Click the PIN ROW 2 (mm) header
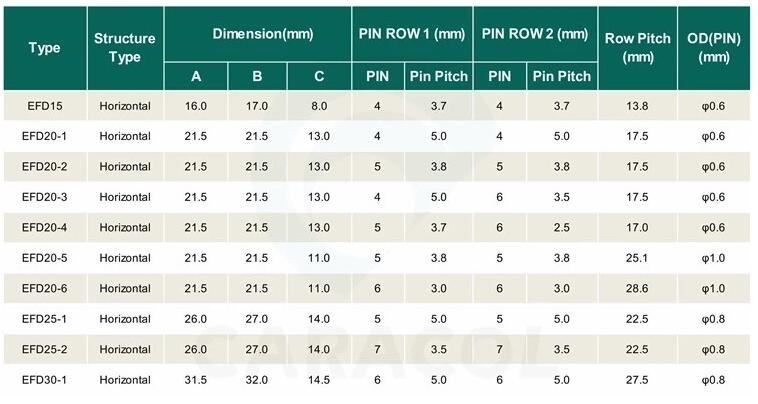The image size is (758, 404). pos(534,34)
